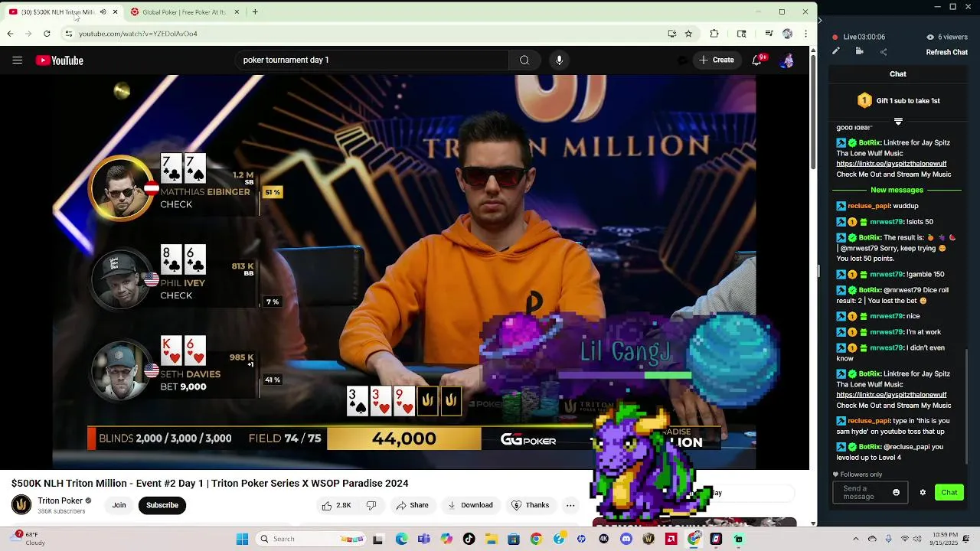Viewport: 980px width, 551px height.
Task: Show hidden system tray icons chevron
Action: coord(856,539)
